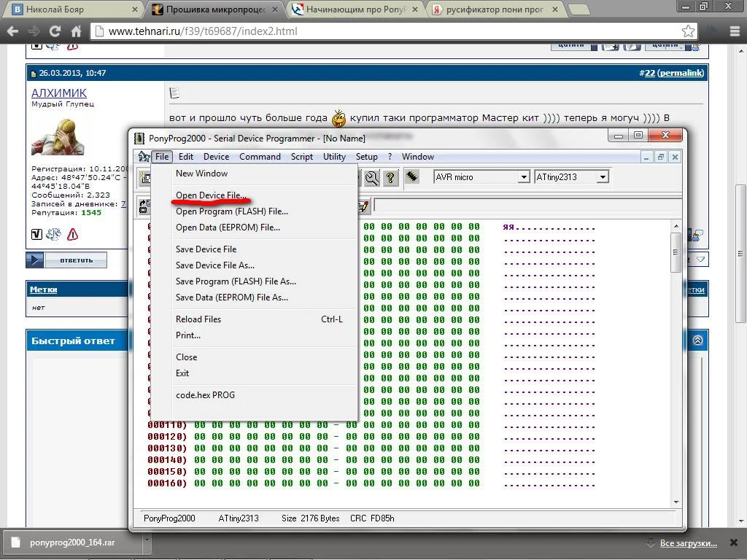Image resolution: width=747 pixels, height=560 pixels.
Task: Switch to Начинающим про Pony browser tab
Action: pos(355,9)
